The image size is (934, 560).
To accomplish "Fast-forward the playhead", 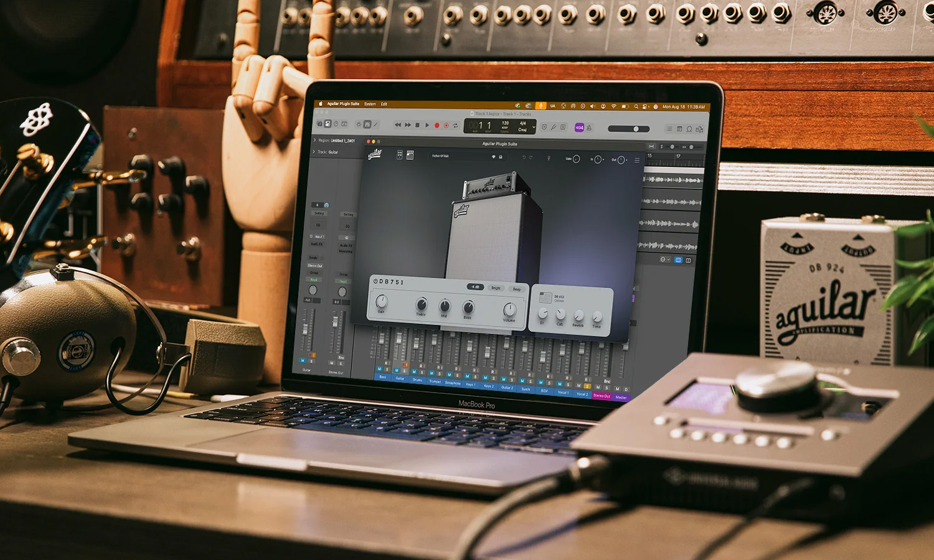I will [x=408, y=124].
